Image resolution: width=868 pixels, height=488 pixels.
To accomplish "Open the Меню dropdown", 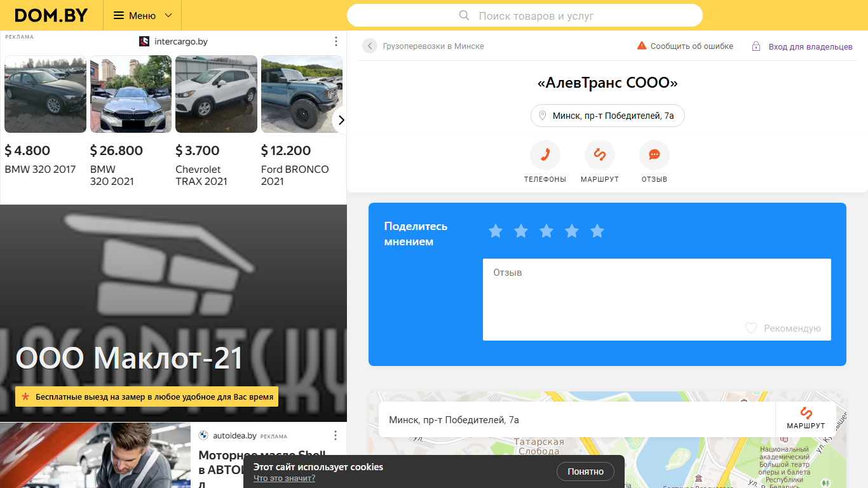I will [x=142, y=15].
